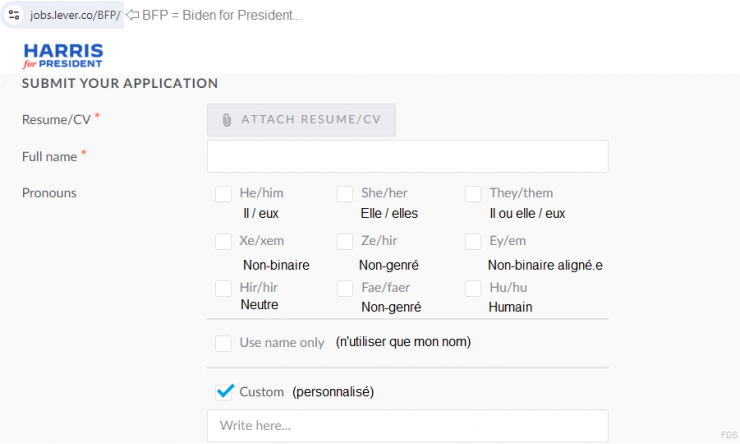Click the custom pronouns Write here field

click(407, 426)
